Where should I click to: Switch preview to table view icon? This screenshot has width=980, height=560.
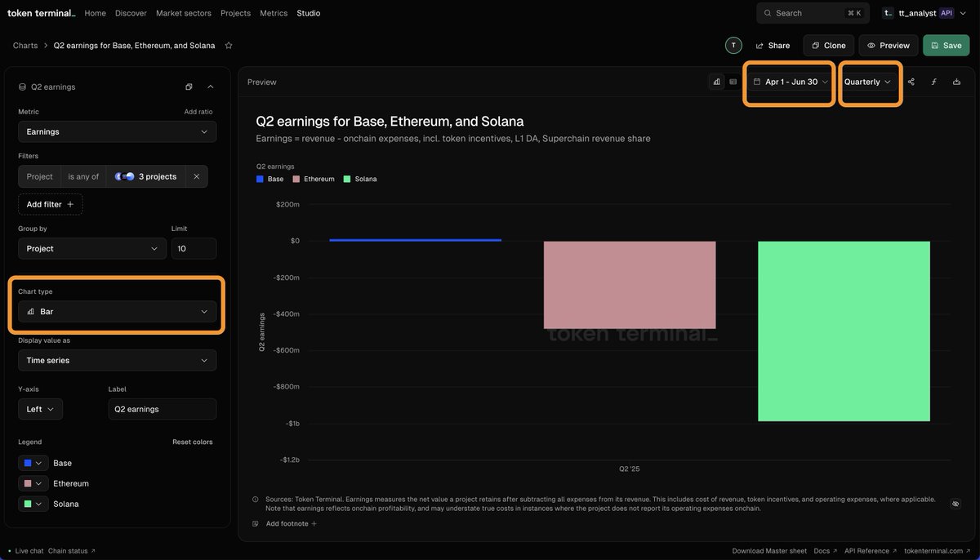(733, 82)
